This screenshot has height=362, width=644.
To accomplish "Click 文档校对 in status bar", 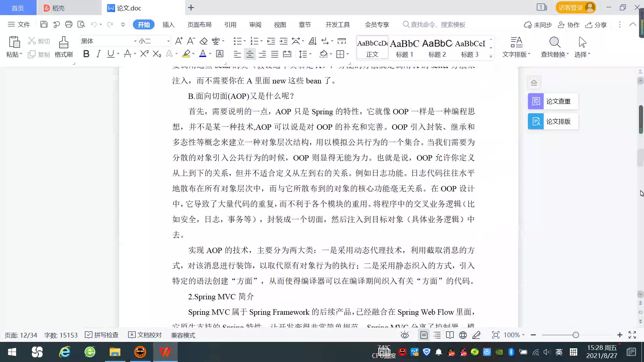I will pyautogui.click(x=145, y=335).
